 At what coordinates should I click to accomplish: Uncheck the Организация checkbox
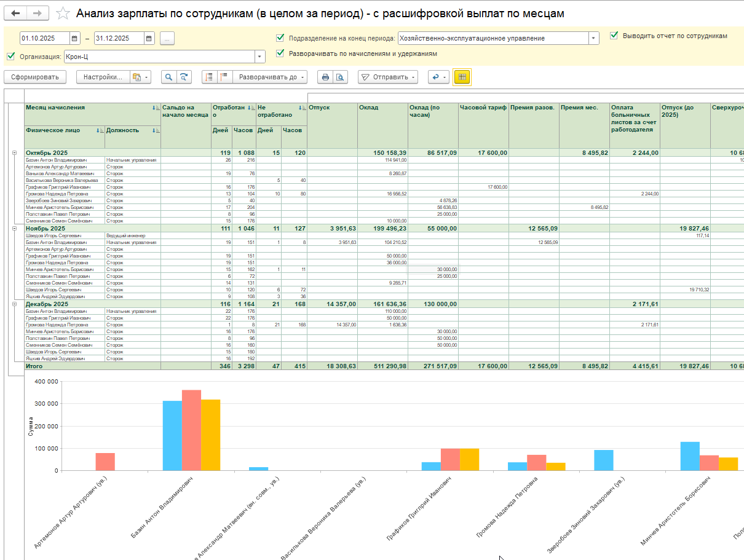click(10, 57)
